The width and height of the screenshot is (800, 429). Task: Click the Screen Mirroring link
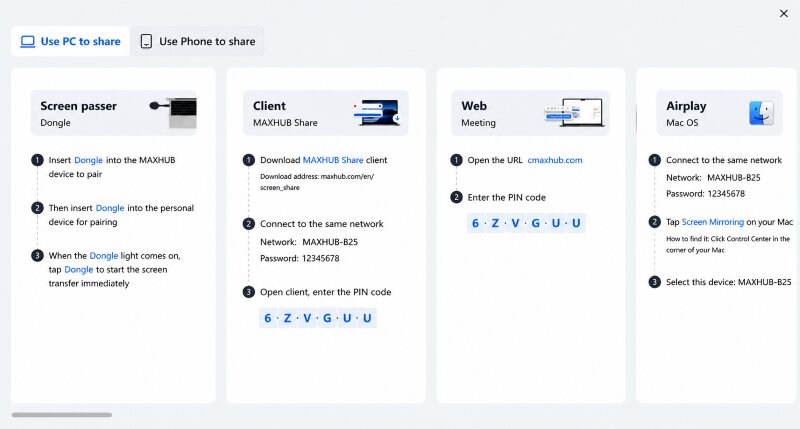pyautogui.click(x=713, y=222)
